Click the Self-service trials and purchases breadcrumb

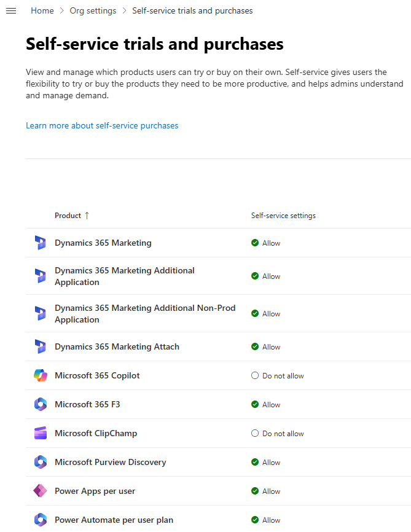(192, 11)
